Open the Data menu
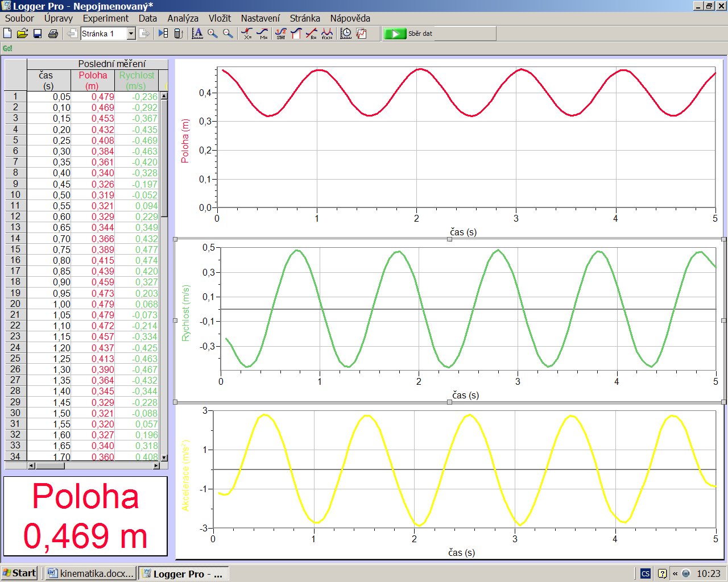728x582 pixels. pyautogui.click(x=148, y=18)
